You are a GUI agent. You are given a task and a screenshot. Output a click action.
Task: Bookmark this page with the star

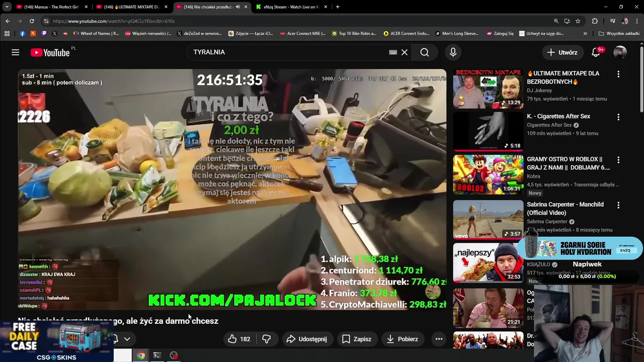coord(578,21)
